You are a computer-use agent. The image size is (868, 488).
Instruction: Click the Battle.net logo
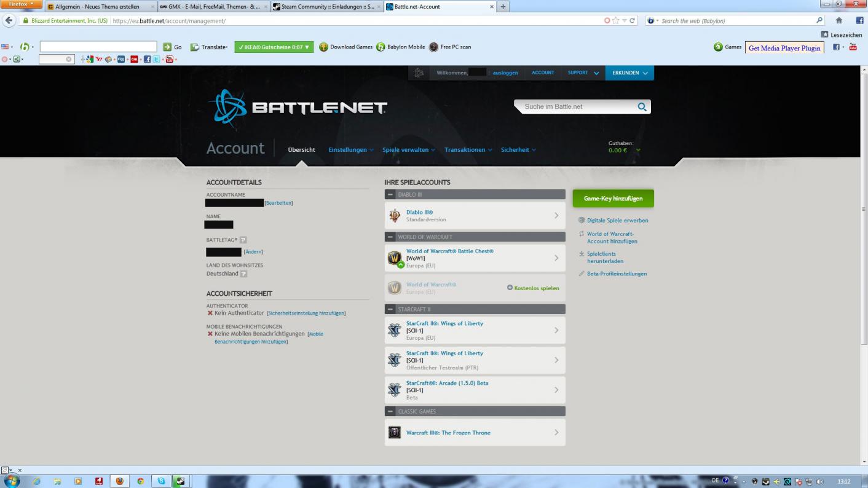click(x=298, y=107)
